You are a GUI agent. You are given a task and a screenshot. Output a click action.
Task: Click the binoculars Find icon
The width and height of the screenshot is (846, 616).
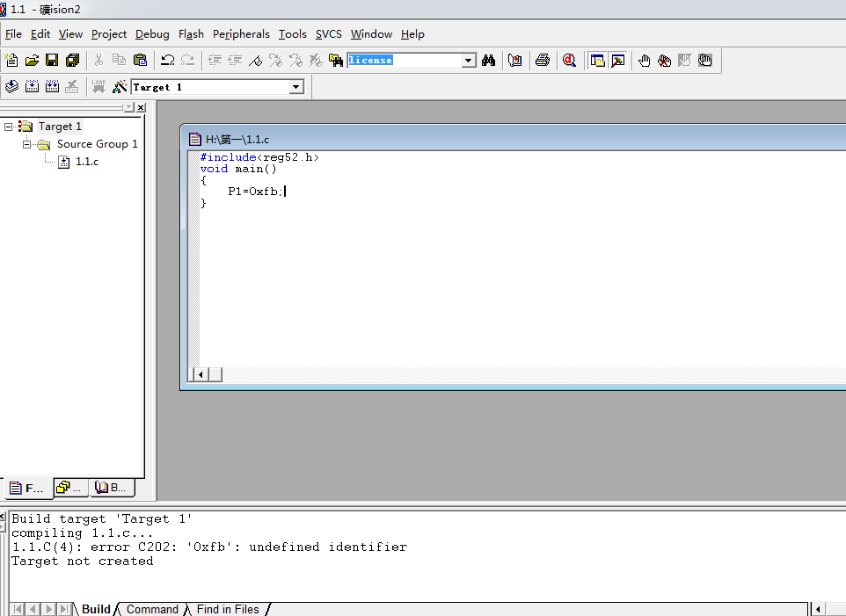pyautogui.click(x=489, y=61)
